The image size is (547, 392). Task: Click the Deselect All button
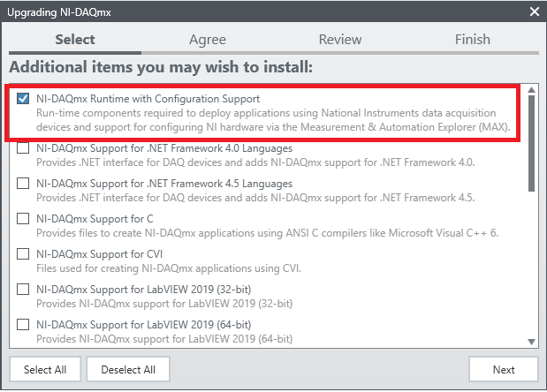click(x=128, y=369)
